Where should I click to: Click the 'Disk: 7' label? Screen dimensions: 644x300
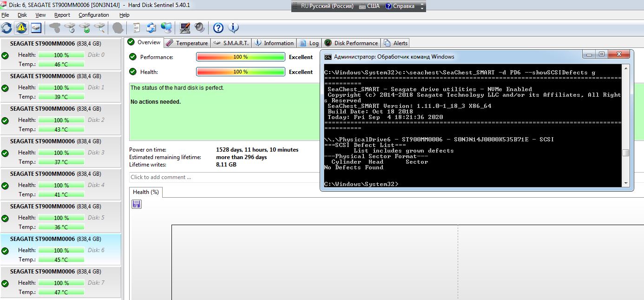click(x=96, y=282)
